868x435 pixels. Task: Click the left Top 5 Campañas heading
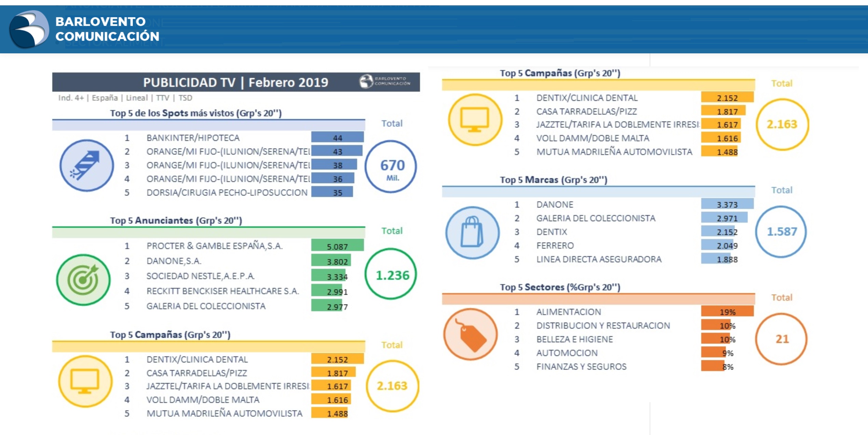coord(170,334)
